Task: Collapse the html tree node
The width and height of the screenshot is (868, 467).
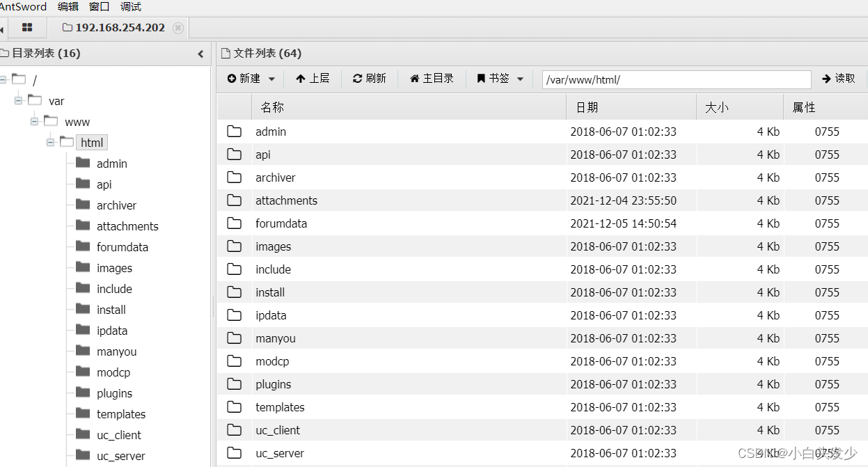Action: tap(50, 142)
